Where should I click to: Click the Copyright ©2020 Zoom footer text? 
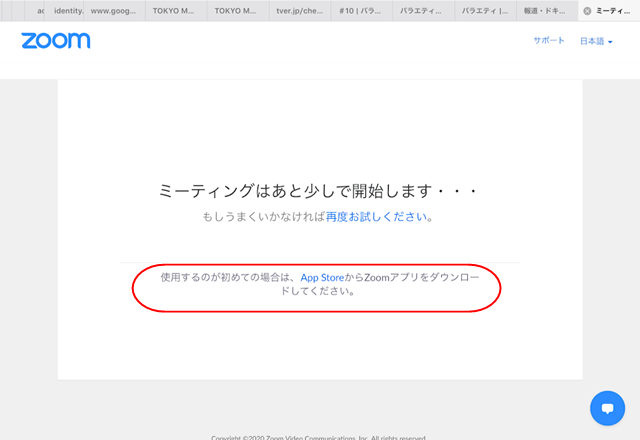[318, 438]
